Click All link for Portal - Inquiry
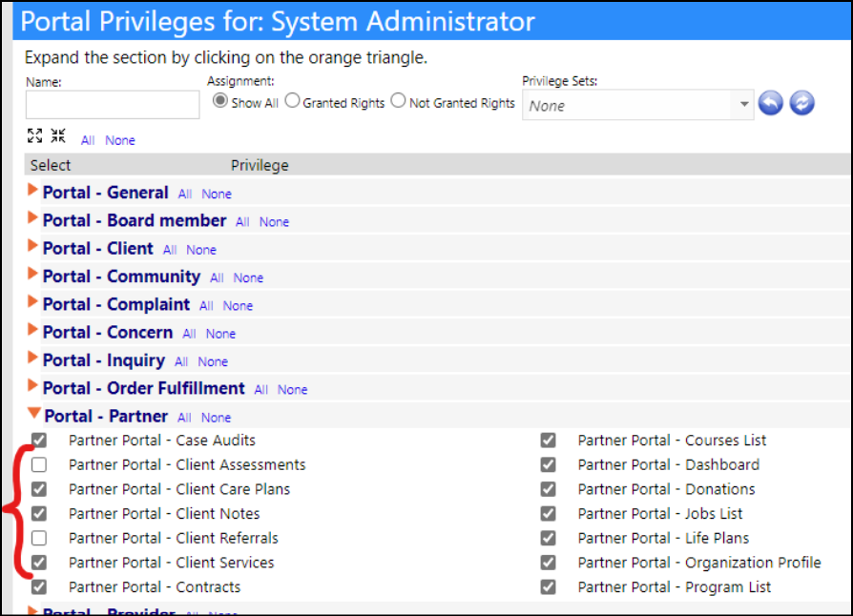The width and height of the screenshot is (853, 616). point(181,361)
